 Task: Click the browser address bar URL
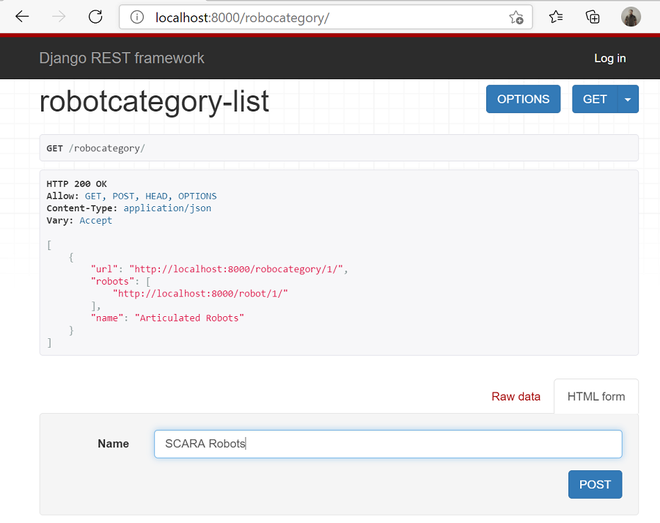click(x=242, y=18)
